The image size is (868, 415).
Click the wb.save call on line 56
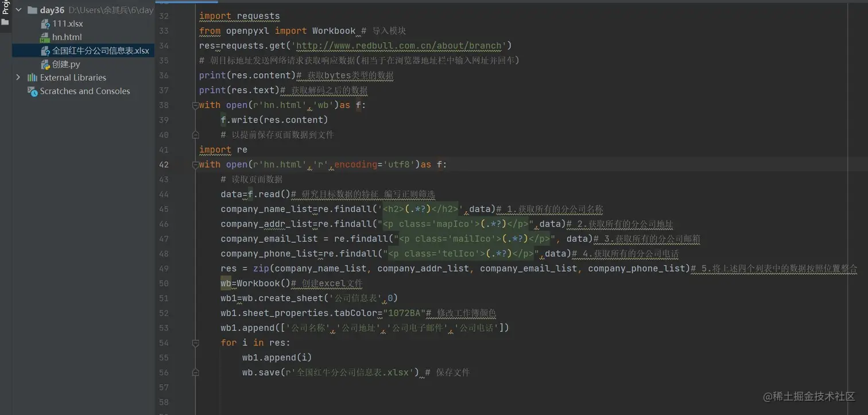pos(331,373)
